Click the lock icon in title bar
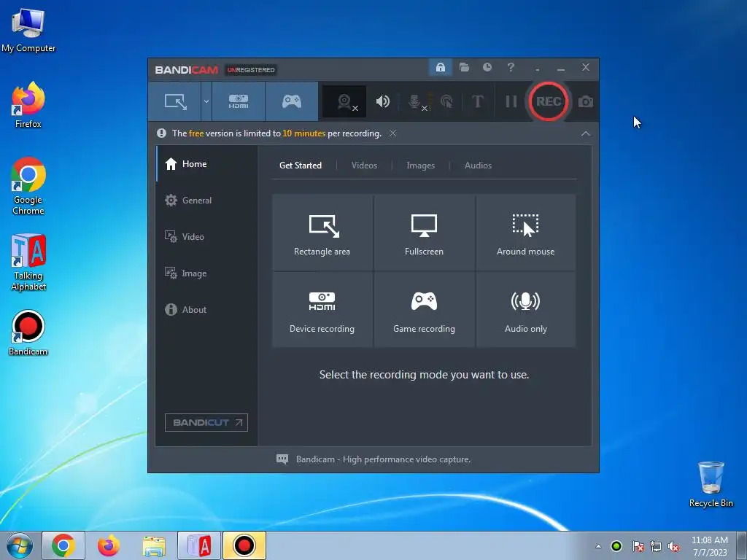 [x=441, y=67]
